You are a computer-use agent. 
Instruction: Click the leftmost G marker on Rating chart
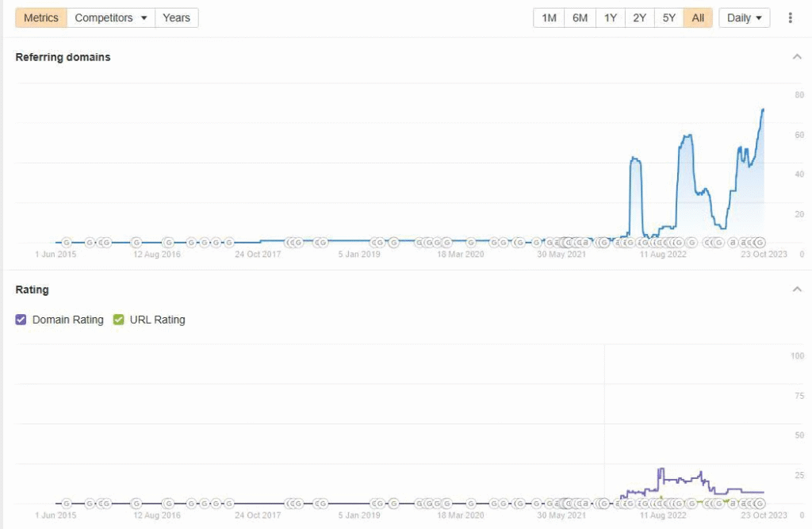point(67,503)
